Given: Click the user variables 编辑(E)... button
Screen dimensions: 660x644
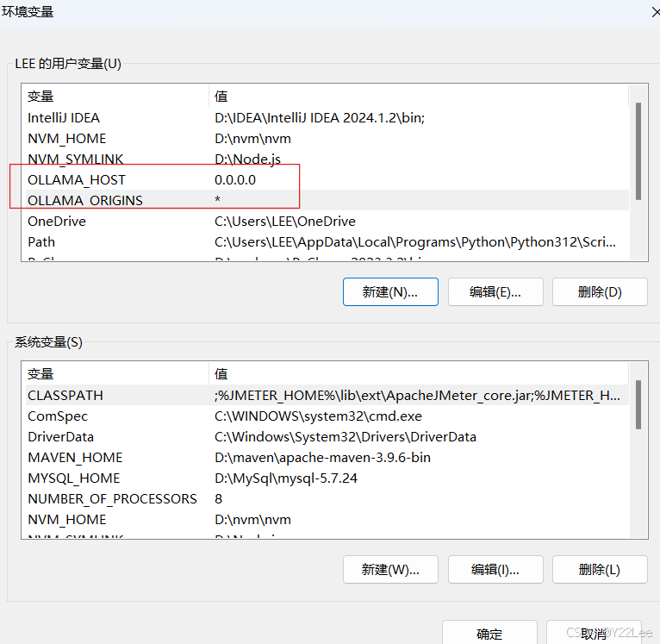Looking at the screenshot, I should (495, 291).
